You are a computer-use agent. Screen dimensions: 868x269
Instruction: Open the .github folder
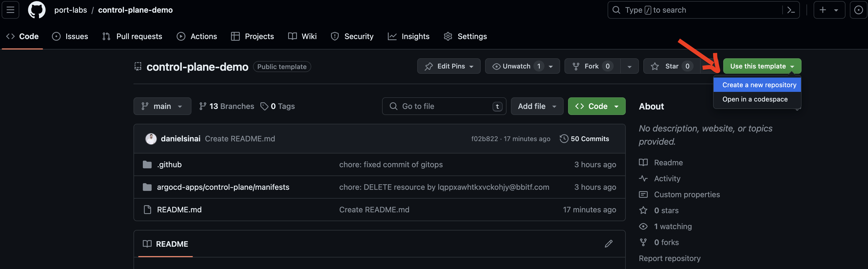(x=169, y=164)
